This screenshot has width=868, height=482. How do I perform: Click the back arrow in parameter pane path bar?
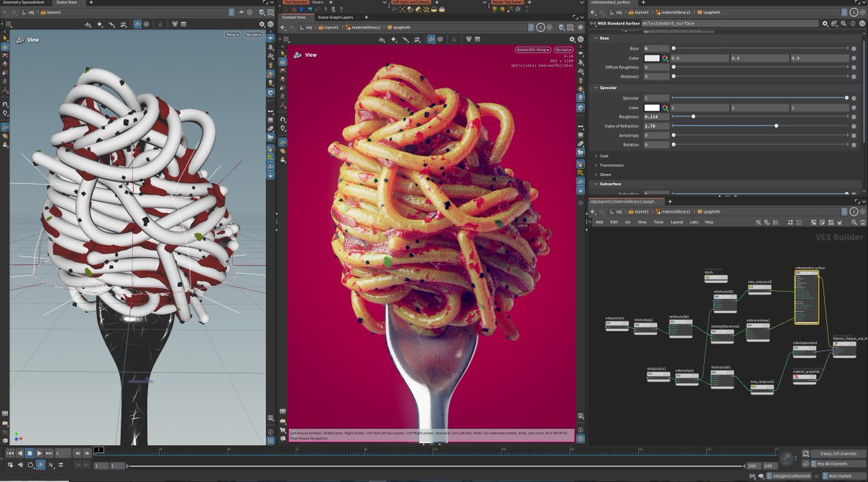point(593,12)
